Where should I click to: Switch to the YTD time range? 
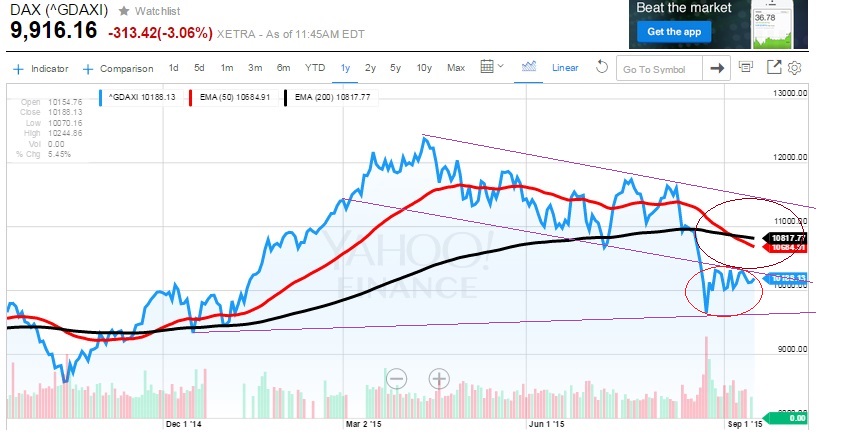pos(315,68)
